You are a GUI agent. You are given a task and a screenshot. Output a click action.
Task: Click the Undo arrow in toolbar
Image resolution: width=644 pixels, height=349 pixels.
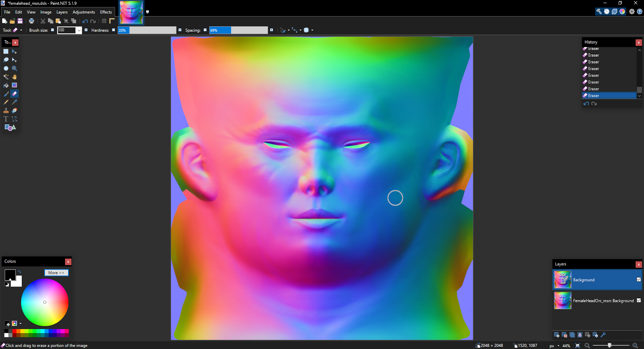point(85,21)
